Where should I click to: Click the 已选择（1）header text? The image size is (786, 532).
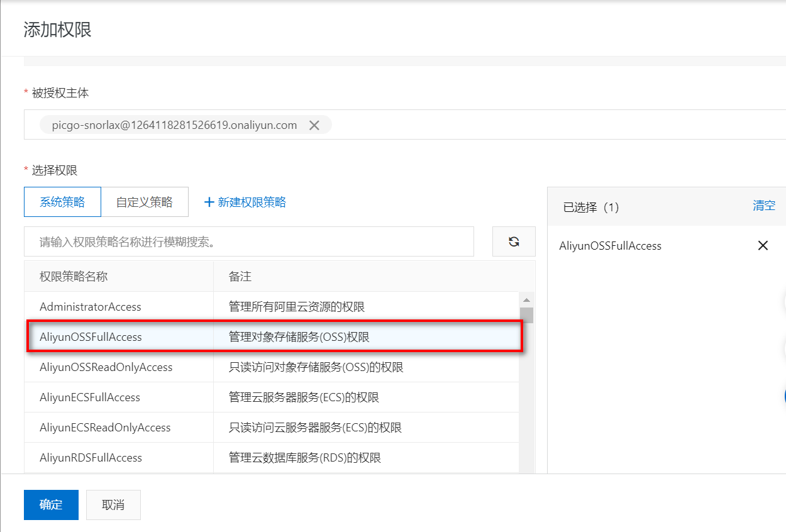[591, 207]
